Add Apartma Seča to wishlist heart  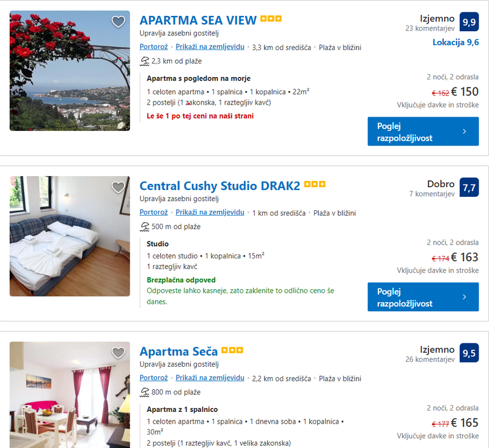pyautogui.click(x=118, y=353)
